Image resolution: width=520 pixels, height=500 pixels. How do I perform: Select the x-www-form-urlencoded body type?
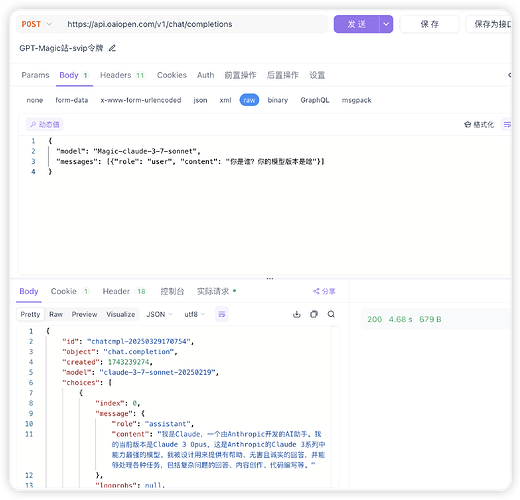pyautogui.click(x=141, y=100)
